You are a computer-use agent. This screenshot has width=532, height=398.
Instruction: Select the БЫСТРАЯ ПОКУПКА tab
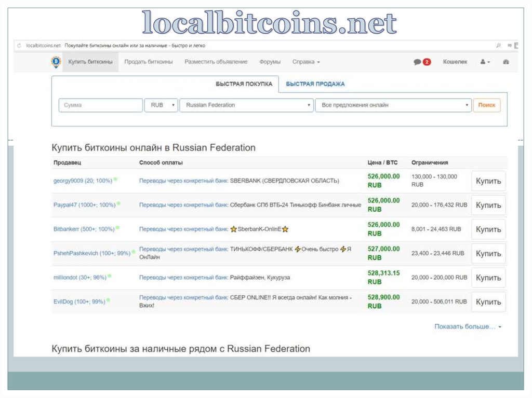tap(244, 84)
